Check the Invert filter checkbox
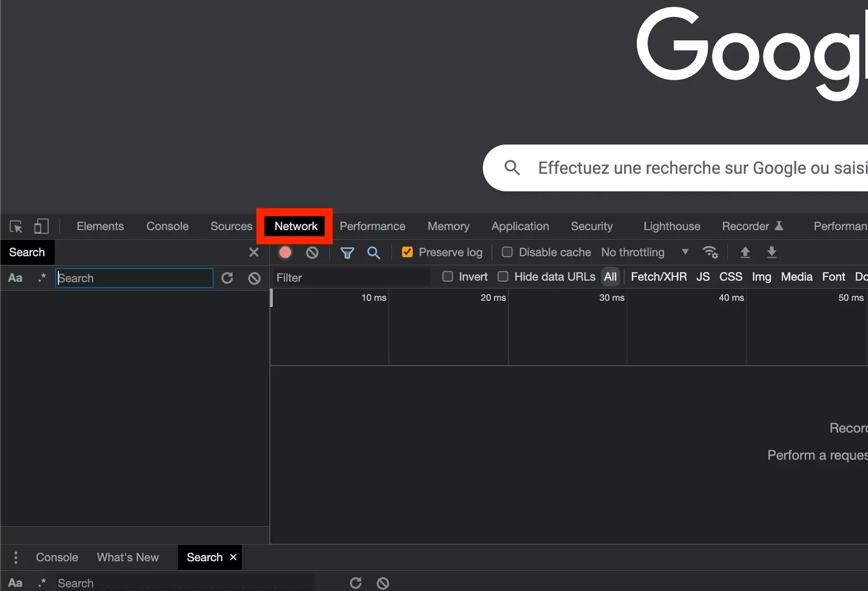 (x=448, y=277)
